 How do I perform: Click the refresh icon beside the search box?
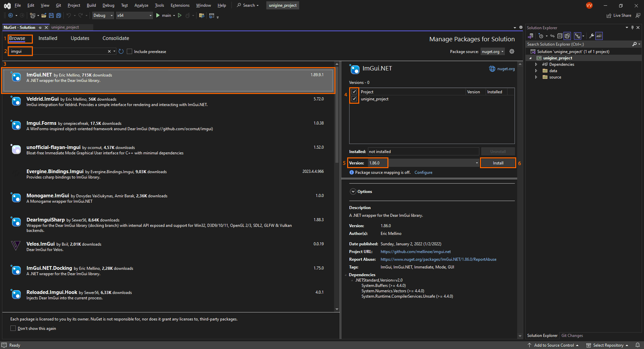pos(121,51)
